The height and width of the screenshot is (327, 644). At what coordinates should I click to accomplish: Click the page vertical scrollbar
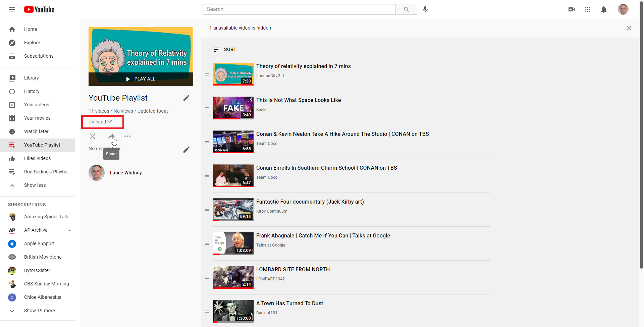pos(641,134)
